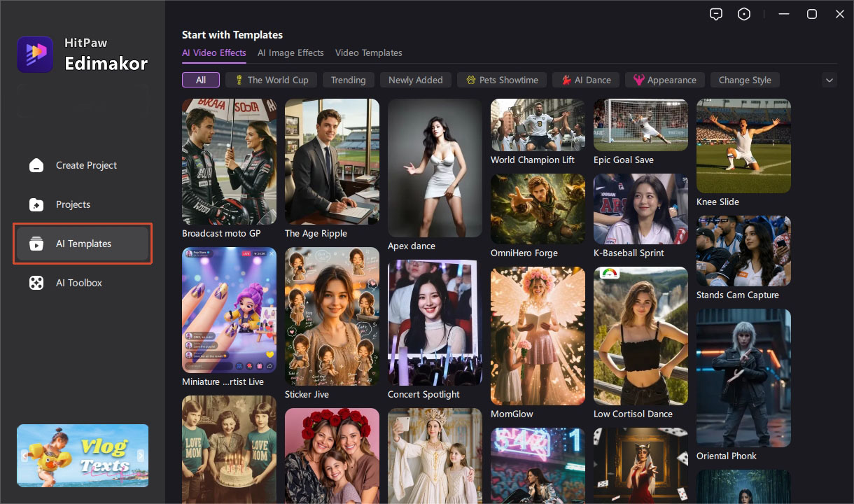The width and height of the screenshot is (854, 504).
Task: Click the AI Templates sidebar icon
Action: pos(36,244)
